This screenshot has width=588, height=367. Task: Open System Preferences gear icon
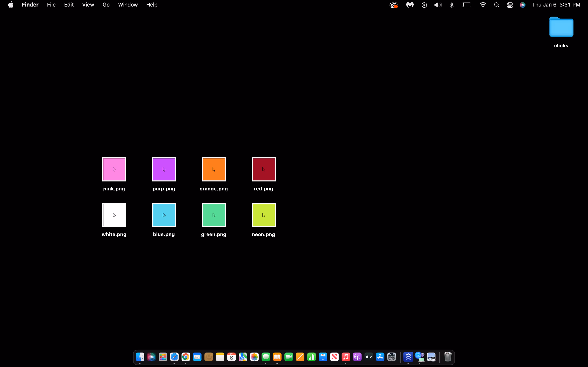[x=392, y=357]
